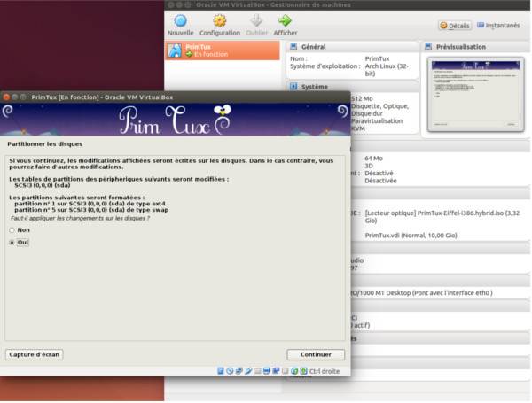Screen dimensions: 532x403
Task: Select the Oui radio button
Action: click(x=12, y=243)
